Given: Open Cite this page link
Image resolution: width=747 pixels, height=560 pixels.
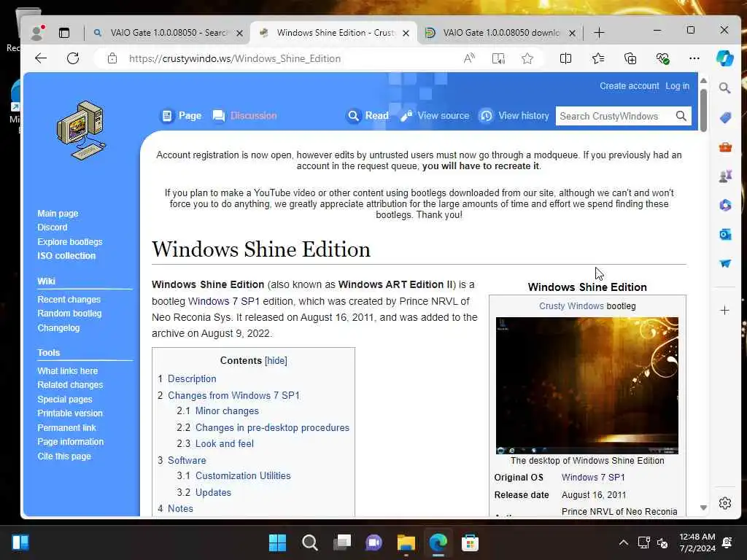Looking at the screenshot, I should tap(64, 456).
